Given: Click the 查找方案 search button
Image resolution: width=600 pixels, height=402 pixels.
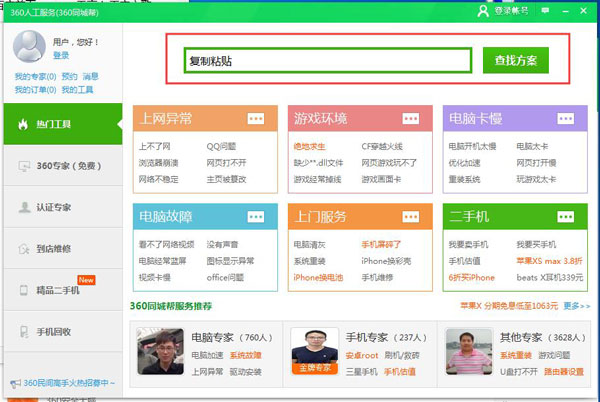Looking at the screenshot, I should 515,60.
